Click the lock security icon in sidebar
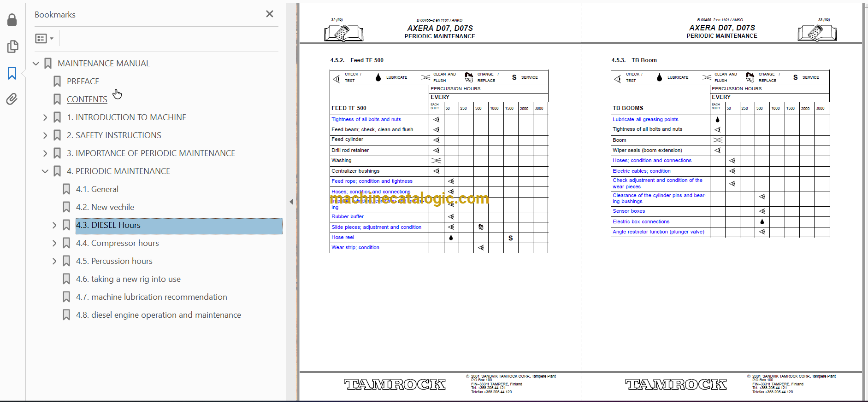This screenshot has width=868, height=402. [12, 20]
